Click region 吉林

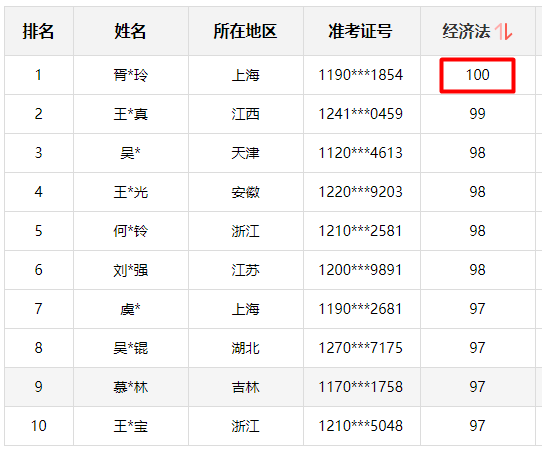coord(245,387)
